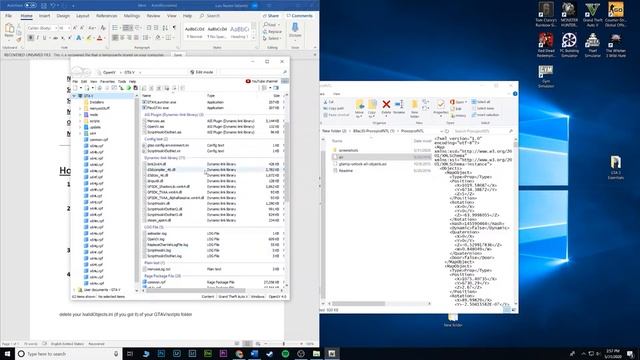Click OpenIV green arrow toolbar icon
Viewport: 640px width, 360px height.
pos(128,88)
